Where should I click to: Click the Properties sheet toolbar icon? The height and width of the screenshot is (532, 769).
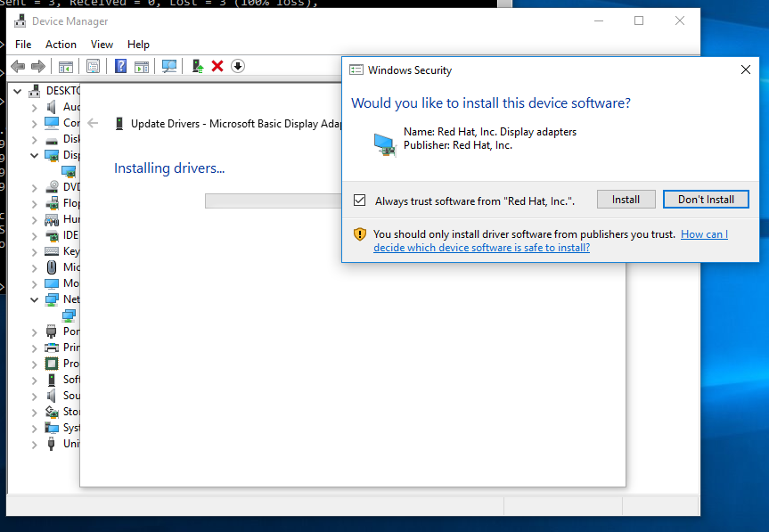[93, 66]
